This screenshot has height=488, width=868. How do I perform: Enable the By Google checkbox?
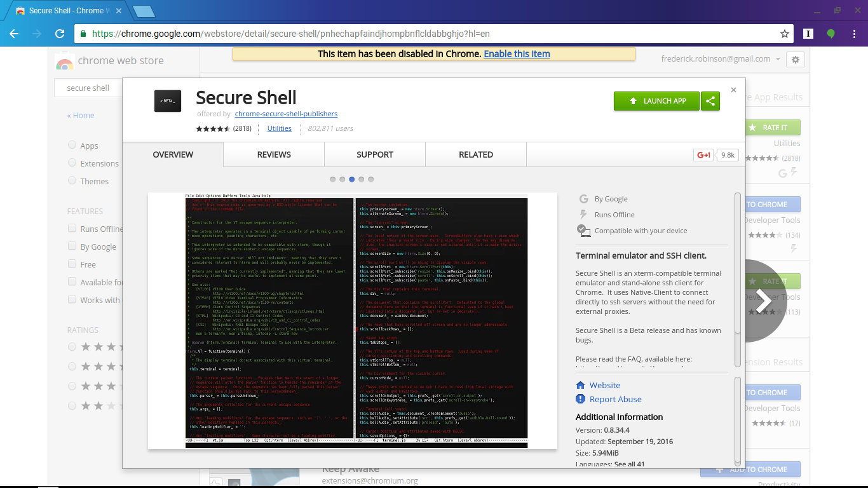pos(72,246)
